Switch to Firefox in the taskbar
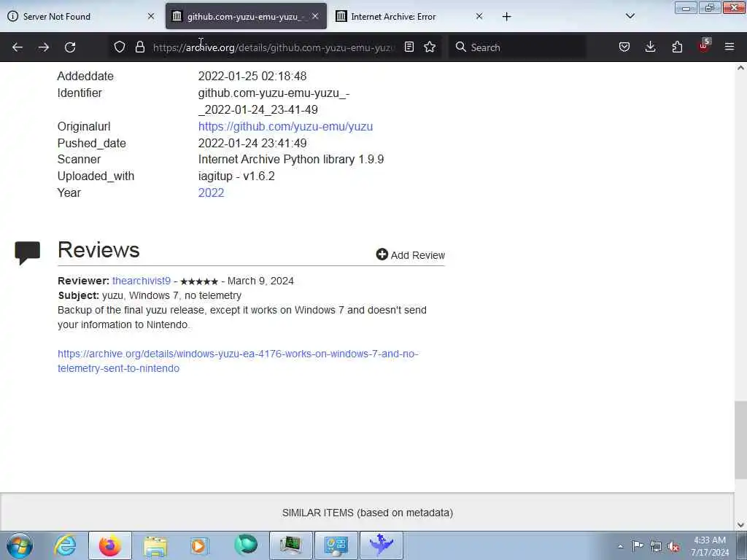747x560 pixels. point(109,545)
